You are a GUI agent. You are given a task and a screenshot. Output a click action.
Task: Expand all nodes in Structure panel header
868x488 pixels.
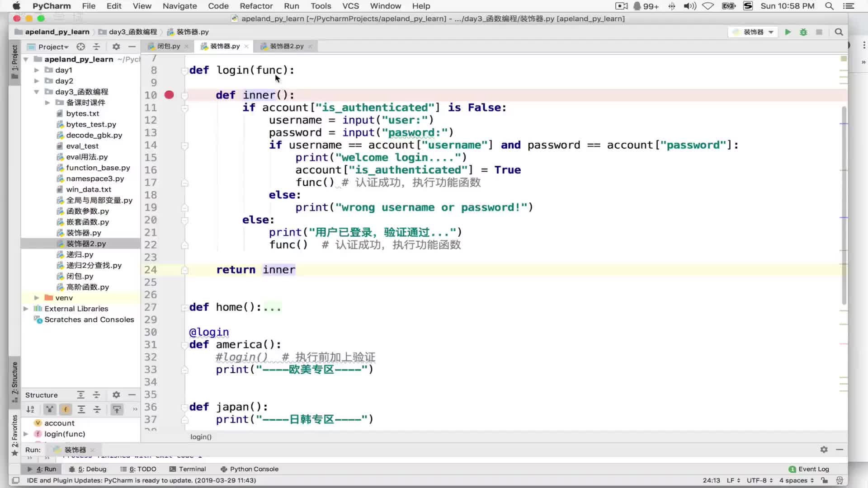[x=80, y=395]
